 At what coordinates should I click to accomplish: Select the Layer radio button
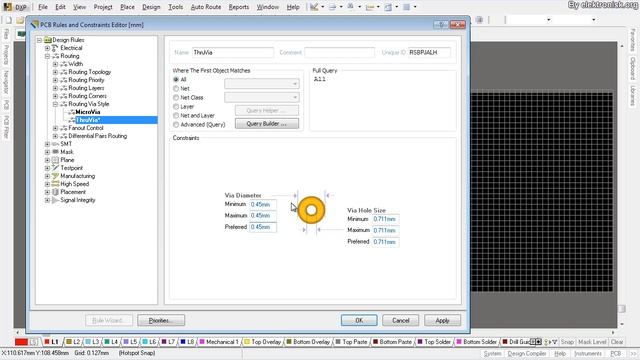[176, 107]
